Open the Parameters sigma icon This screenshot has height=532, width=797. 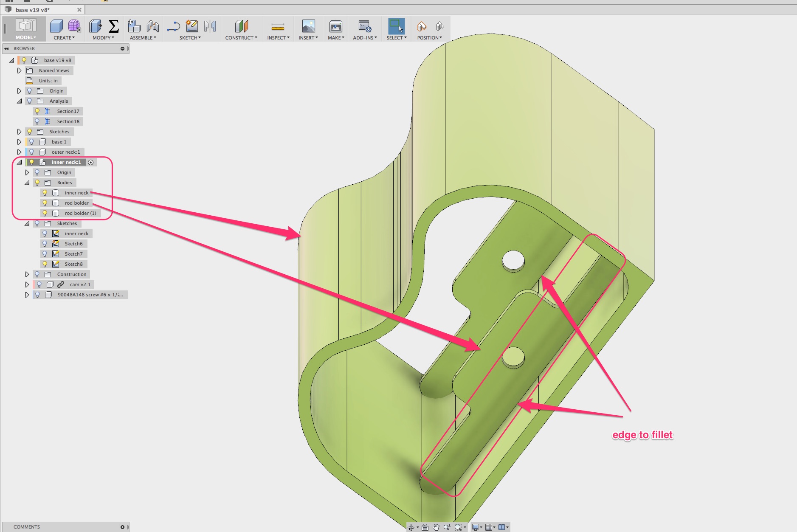113,26
